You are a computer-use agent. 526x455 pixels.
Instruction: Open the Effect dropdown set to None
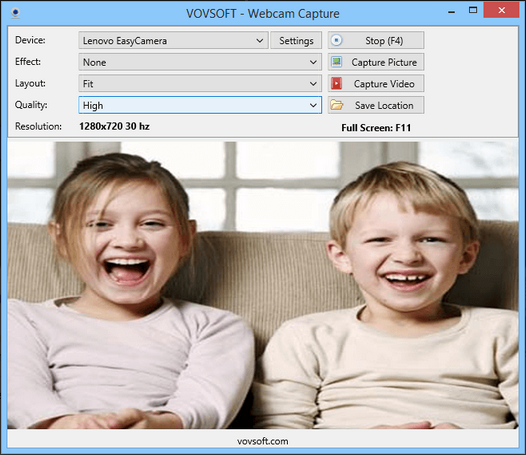(200, 62)
